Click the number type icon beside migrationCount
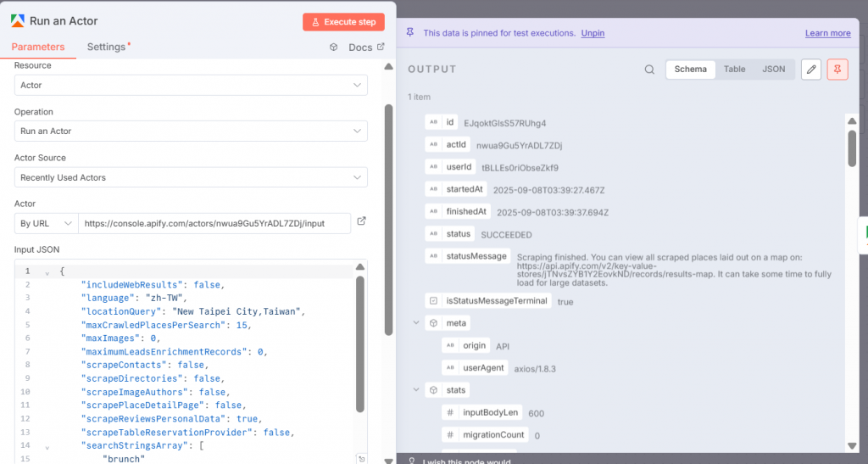 (x=450, y=434)
